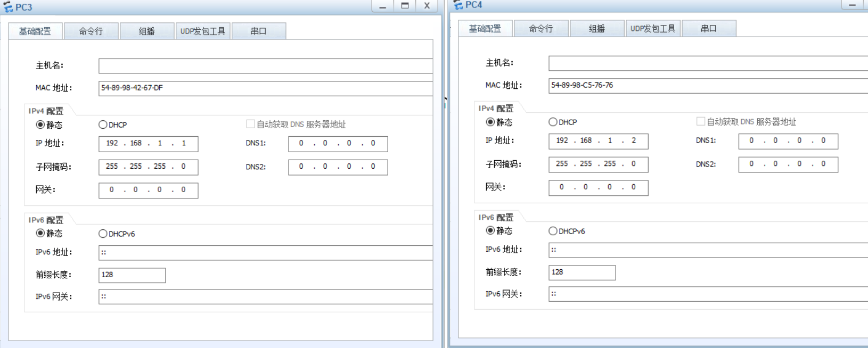
Task: Click the 子网掩码 field in PC4
Action: click(599, 164)
